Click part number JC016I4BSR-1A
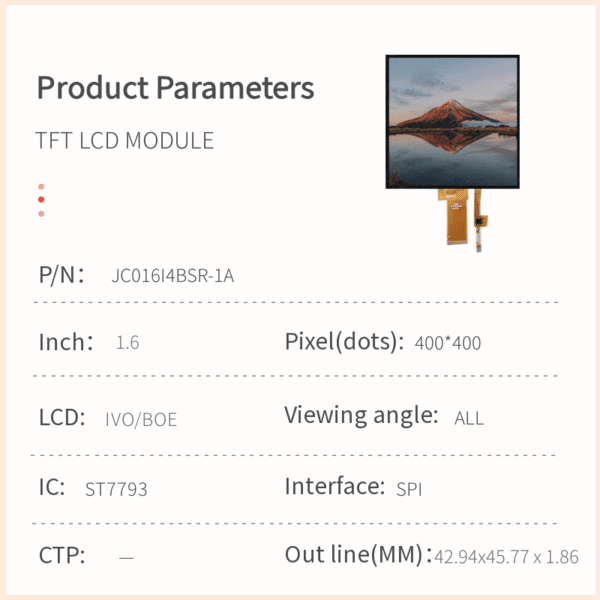The width and height of the screenshot is (600, 600). [173, 276]
